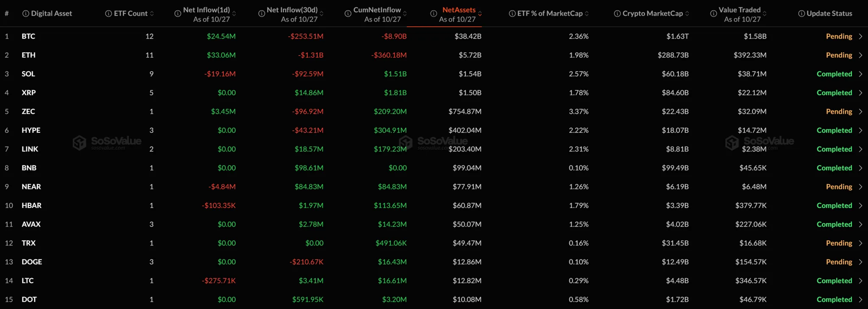868x309 pixels.
Task: Open the HYPE asset row
Action: click(434, 130)
